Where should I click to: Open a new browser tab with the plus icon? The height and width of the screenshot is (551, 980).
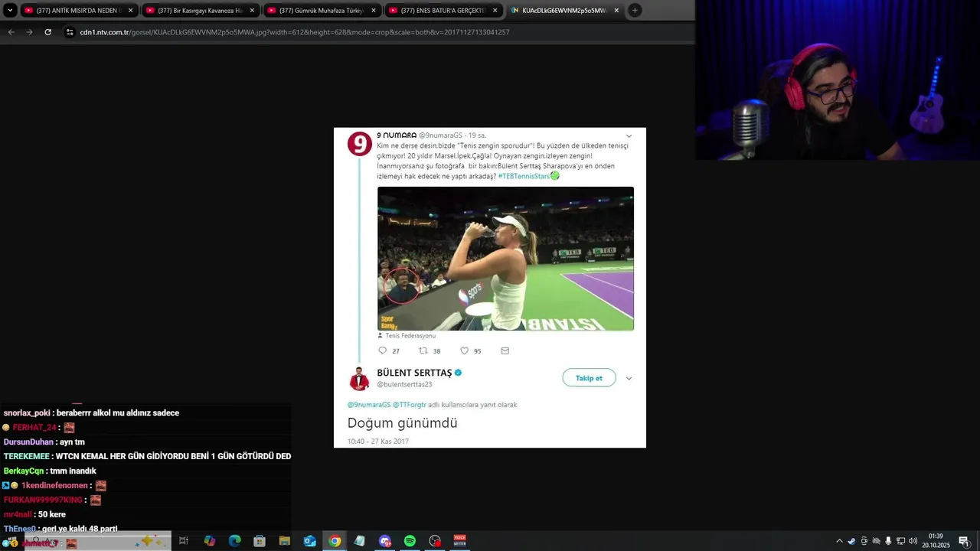tap(635, 10)
